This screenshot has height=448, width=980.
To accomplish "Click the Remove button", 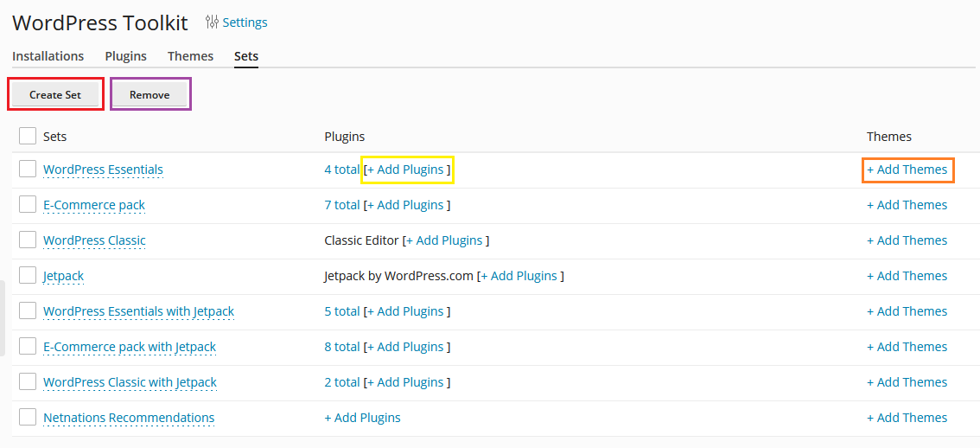I will (150, 95).
